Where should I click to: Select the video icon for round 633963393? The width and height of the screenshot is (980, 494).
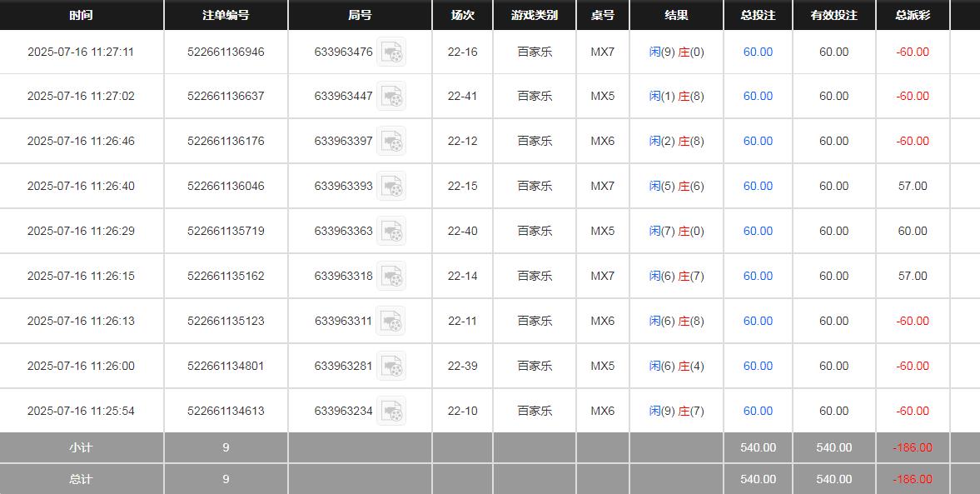coord(392,186)
